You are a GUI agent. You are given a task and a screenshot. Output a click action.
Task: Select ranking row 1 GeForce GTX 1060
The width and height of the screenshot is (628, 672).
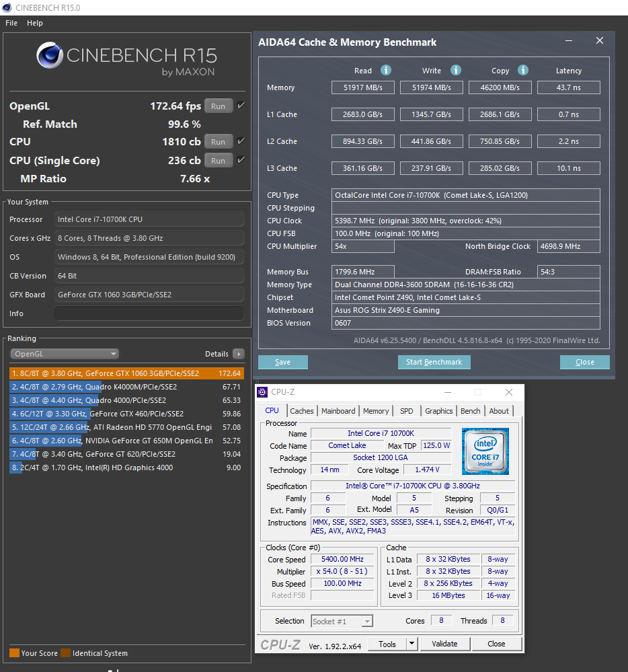click(x=127, y=373)
